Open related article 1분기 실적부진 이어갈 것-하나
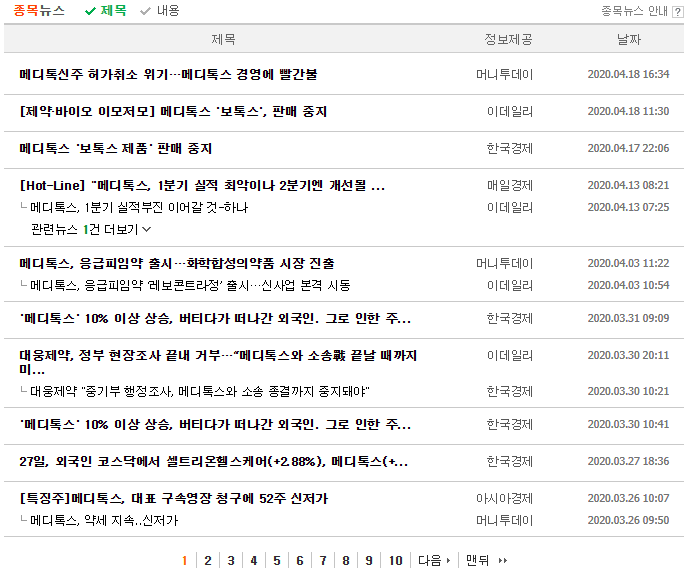The image size is (686, 570). click(x=139, y=207)
